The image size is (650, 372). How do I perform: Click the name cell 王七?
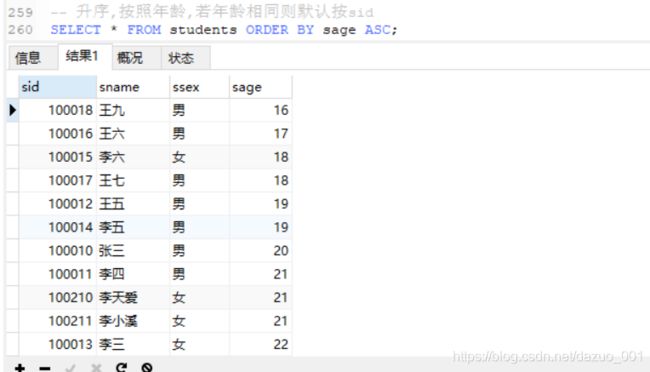(x=133, y=180)
